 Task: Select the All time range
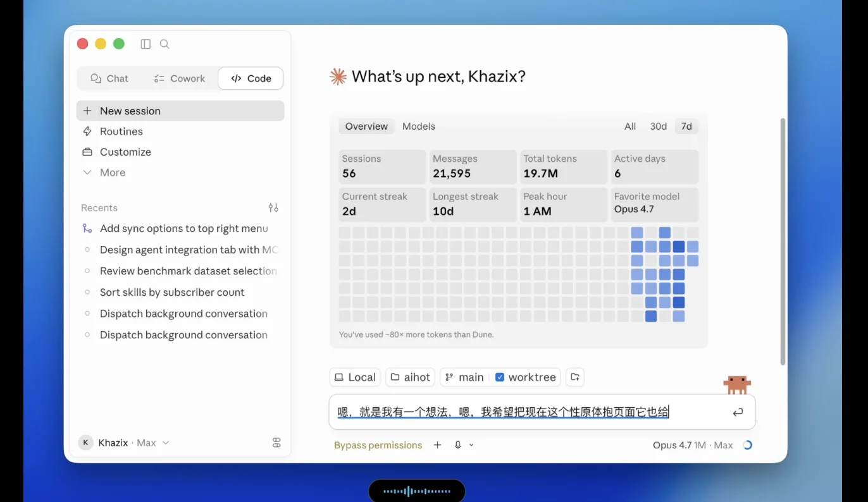(630, 126)
